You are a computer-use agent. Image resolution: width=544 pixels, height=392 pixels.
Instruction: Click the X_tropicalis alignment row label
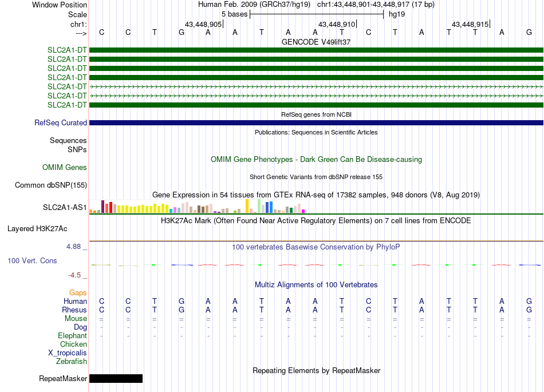[x=68, y=353]
